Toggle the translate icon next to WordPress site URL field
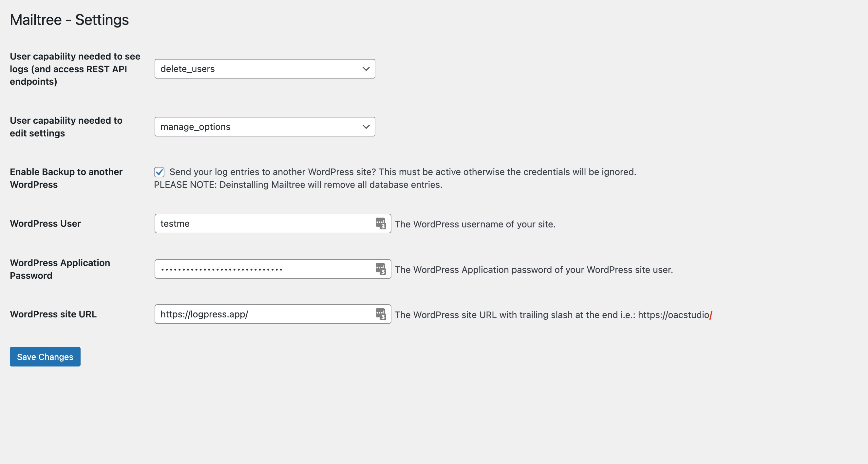This screenshot has width=868, height=464. click(x=380, y=314)
